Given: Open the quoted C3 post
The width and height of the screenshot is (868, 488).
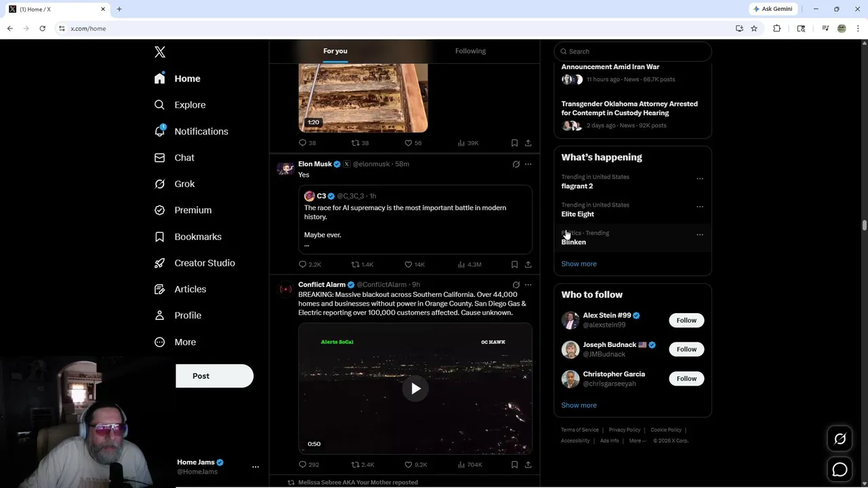Looking at the screenshot, I should (415, 220).
